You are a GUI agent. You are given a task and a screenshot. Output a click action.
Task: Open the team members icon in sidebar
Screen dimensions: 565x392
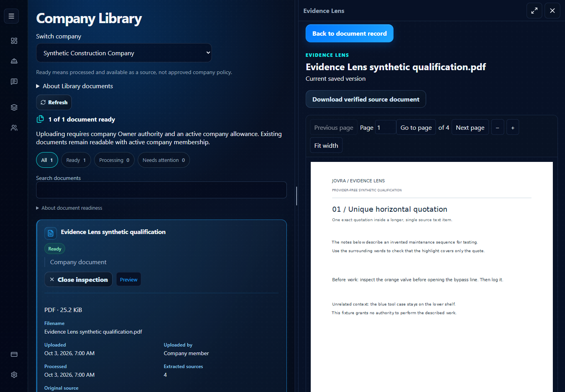tap(14, 128)
